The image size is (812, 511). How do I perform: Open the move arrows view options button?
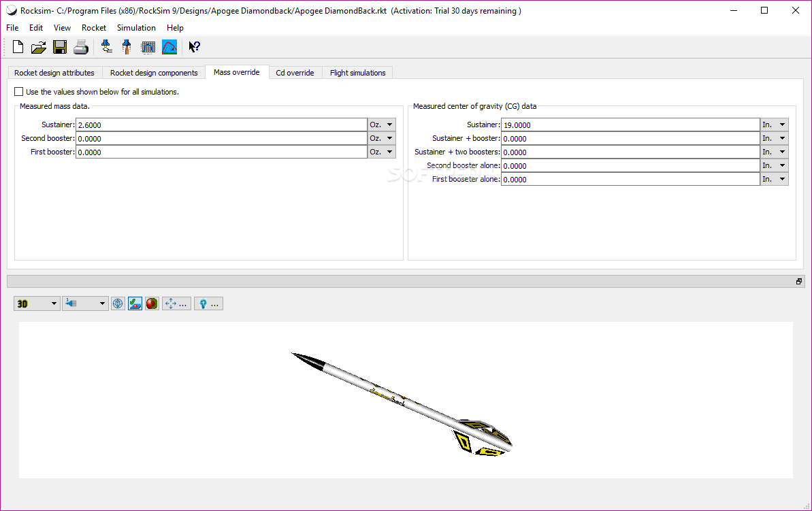[176, 303]
